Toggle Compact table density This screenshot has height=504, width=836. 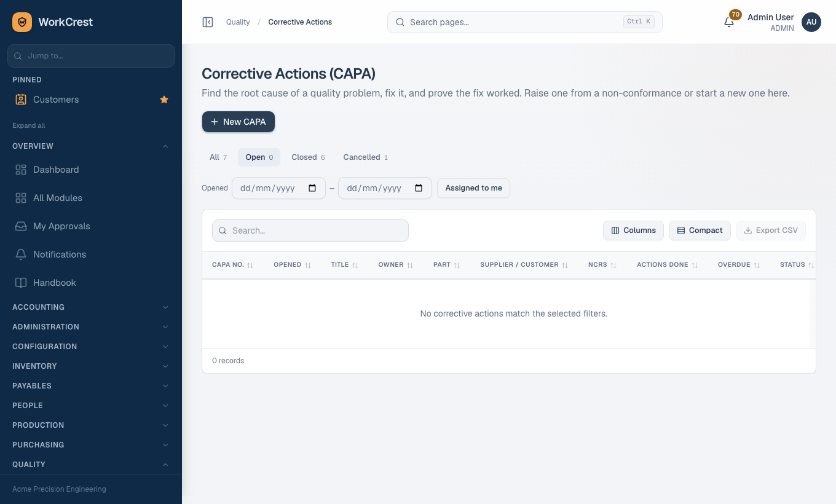[700, 230]
